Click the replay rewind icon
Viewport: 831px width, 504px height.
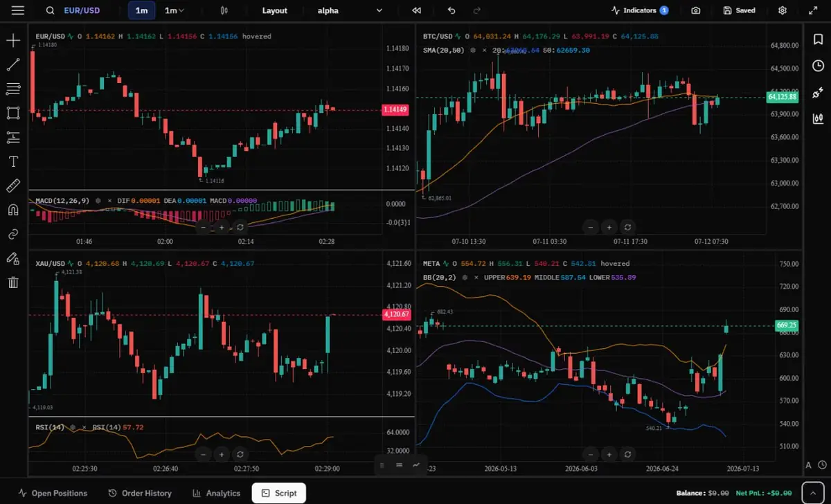416,10
